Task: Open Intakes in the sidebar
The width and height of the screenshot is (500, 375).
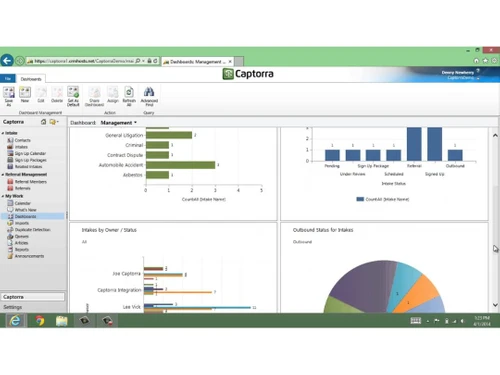Action: 21,147
